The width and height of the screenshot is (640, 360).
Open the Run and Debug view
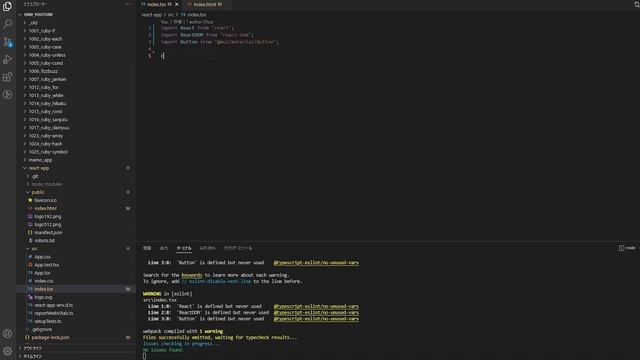(7, 59)
